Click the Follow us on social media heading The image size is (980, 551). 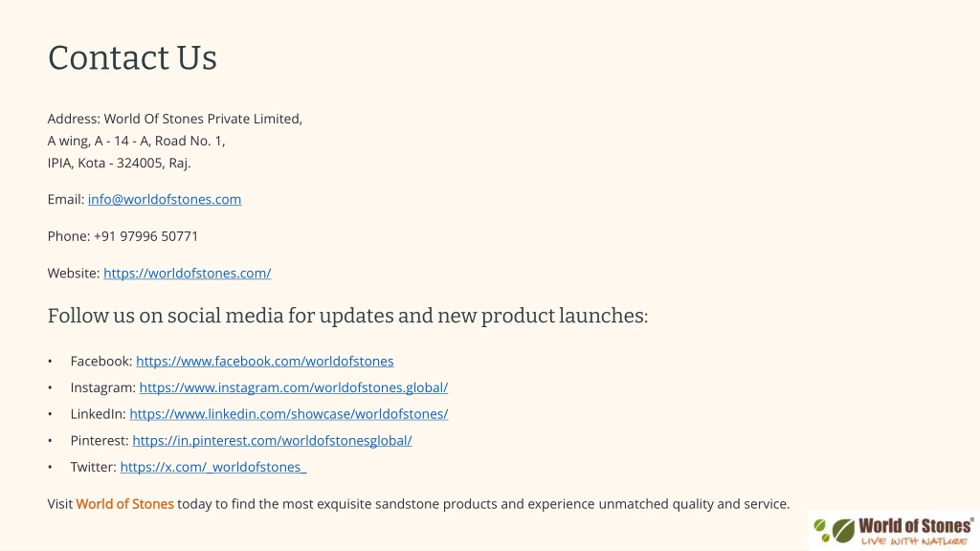pyautogui.click(x=347, y=316)
